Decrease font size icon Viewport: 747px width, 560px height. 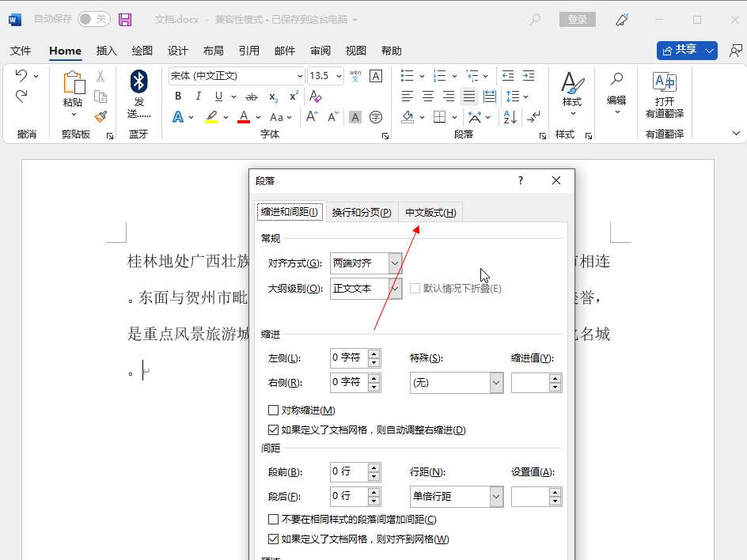[332, 117]
